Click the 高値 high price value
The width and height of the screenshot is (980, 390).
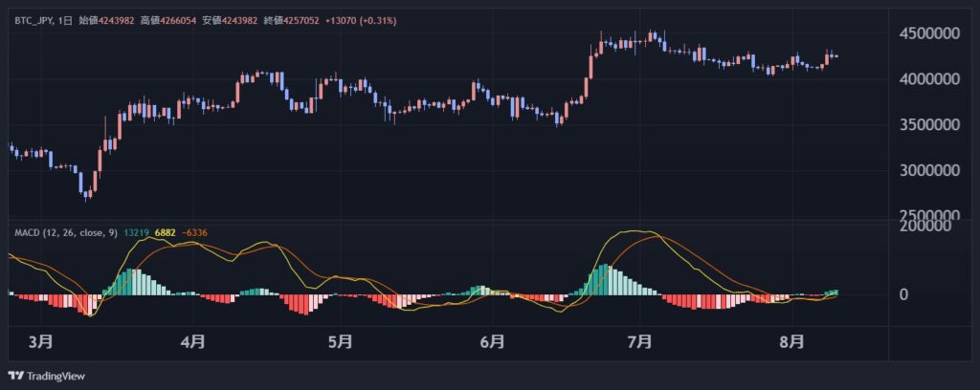171,20
